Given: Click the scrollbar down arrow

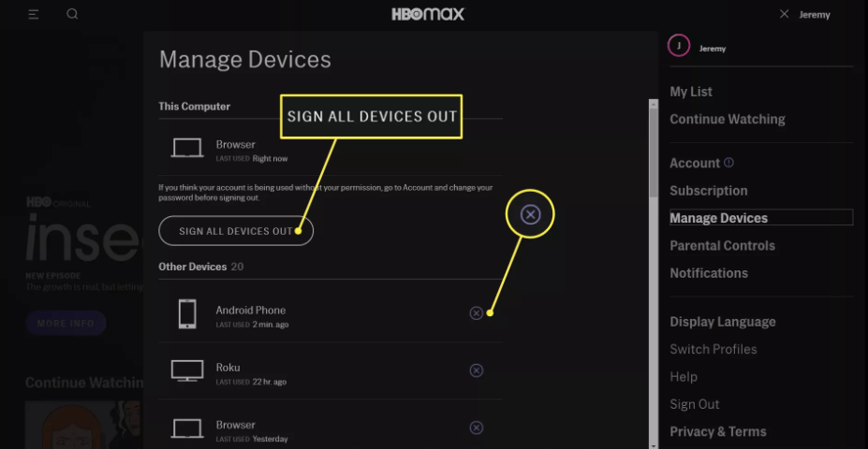Looking at the screenshot, I should pos(654,445).
